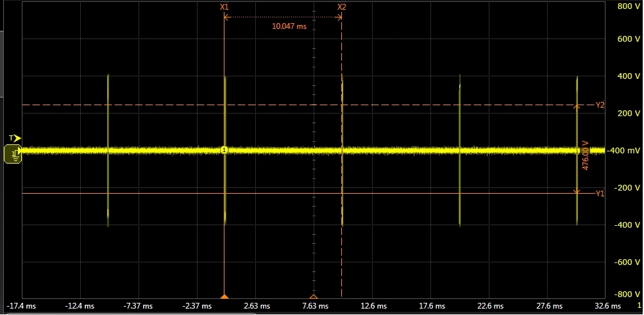Select the channel 1 ground reference marker

pos(13,154)
